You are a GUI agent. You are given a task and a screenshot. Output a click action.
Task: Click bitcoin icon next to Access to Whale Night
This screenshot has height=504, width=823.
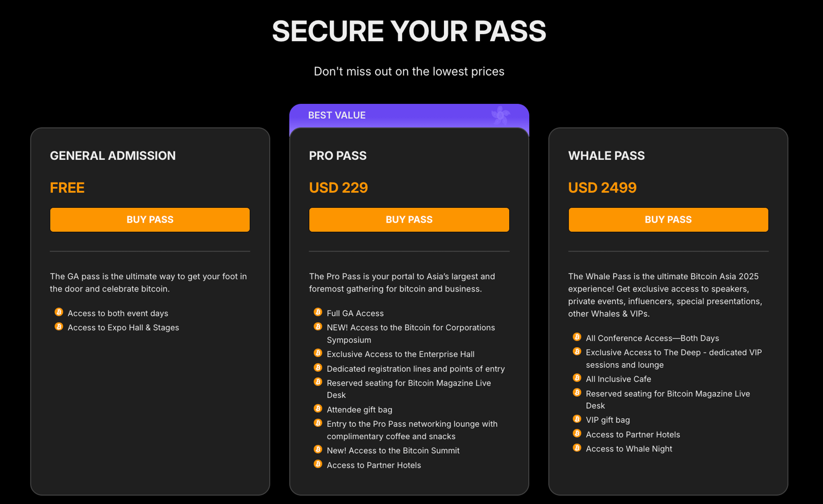click(577, 448)
